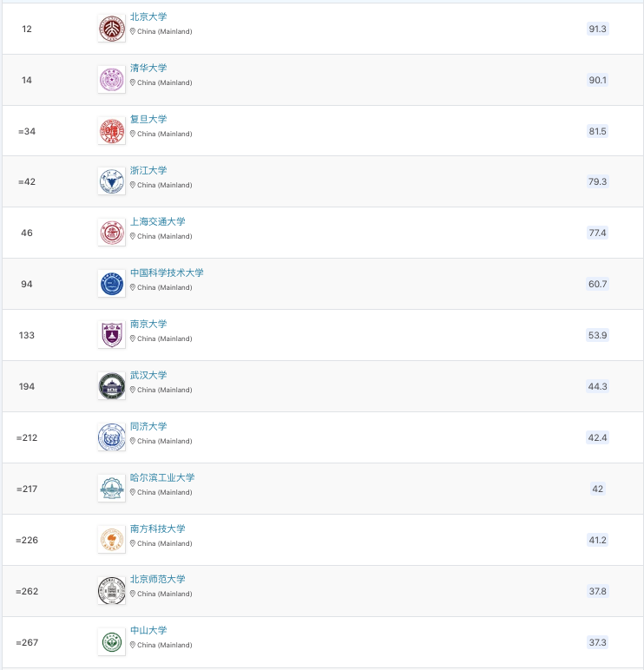Click the Tongji University (同济大学) logo
644x670 pixels.
tap(111, 437)
